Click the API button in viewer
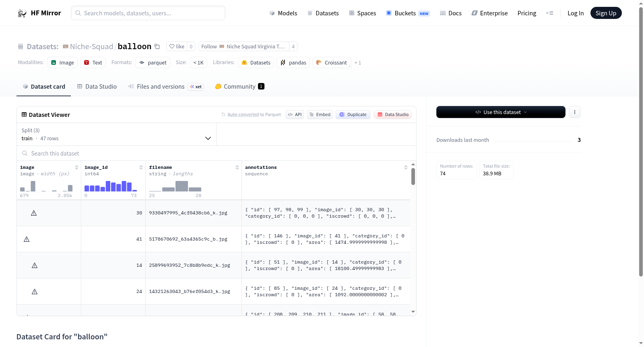Screen dimensions: 644x347 [x=295, y=114]
